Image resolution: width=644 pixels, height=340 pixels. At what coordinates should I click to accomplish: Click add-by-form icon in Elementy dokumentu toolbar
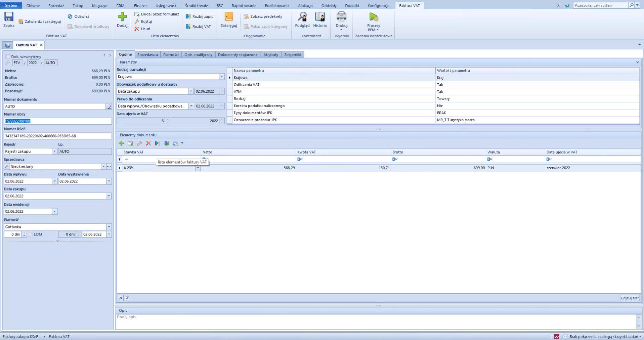pos(130,143)
